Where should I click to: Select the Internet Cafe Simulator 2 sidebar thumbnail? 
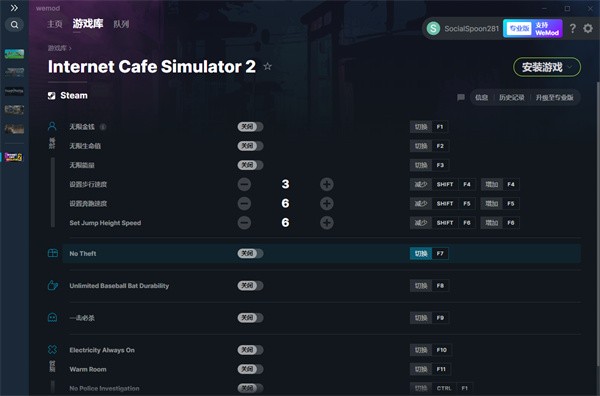14,157
